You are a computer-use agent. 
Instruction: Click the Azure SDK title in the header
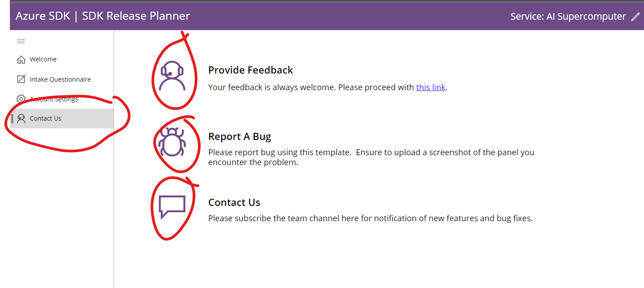(43, 16)
